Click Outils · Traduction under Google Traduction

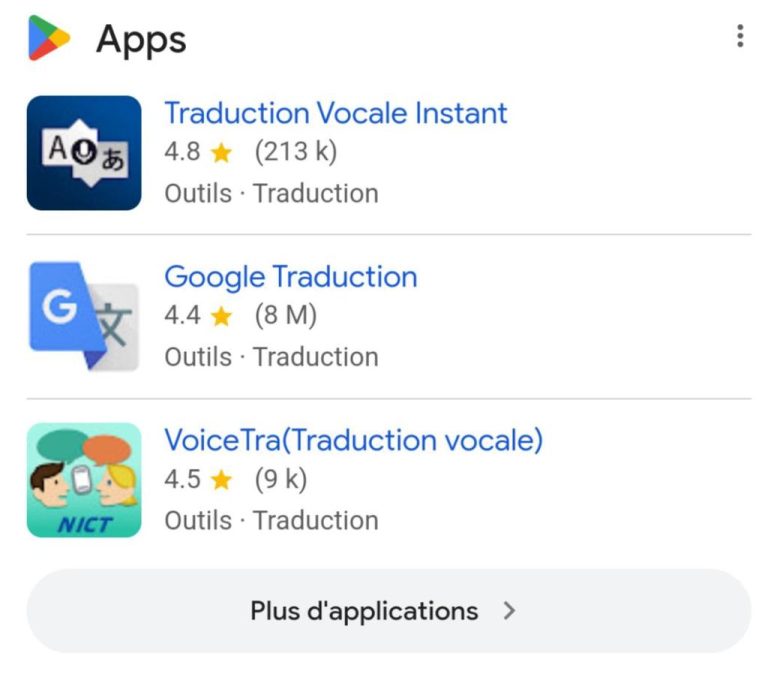click(x=271, y=357)
